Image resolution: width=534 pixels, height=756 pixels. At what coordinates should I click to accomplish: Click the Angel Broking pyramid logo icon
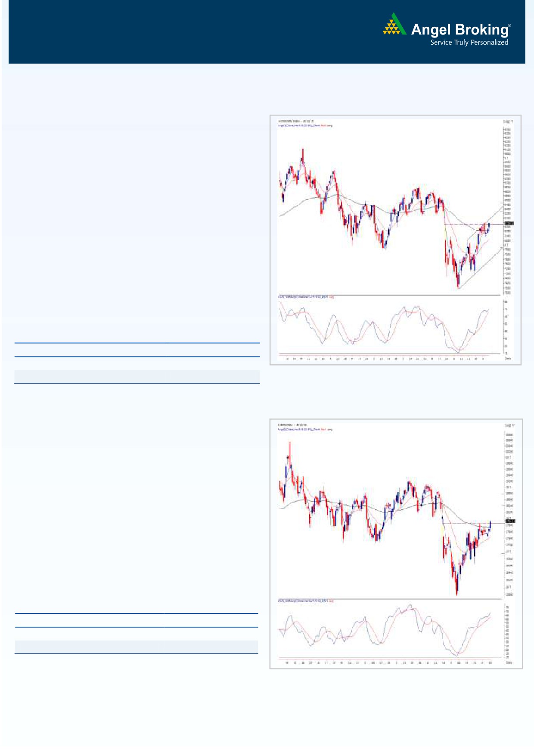pyautogui.click(x=394, y=25)
